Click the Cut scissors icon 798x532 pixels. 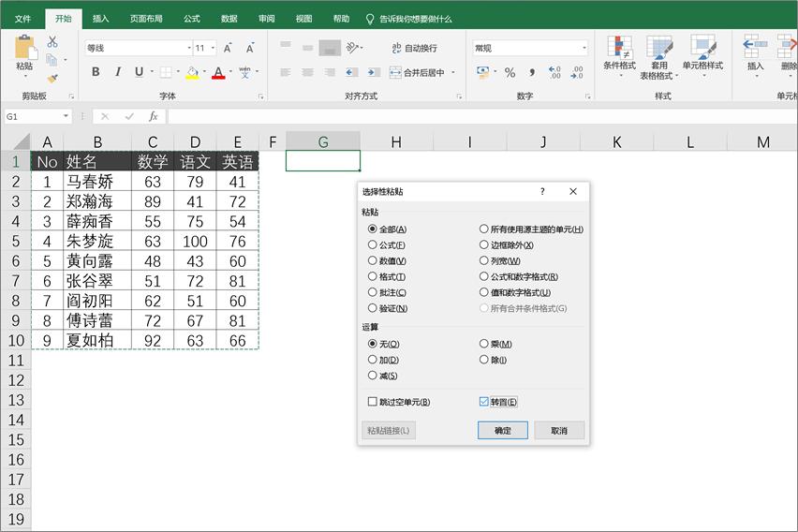point(52,42)
